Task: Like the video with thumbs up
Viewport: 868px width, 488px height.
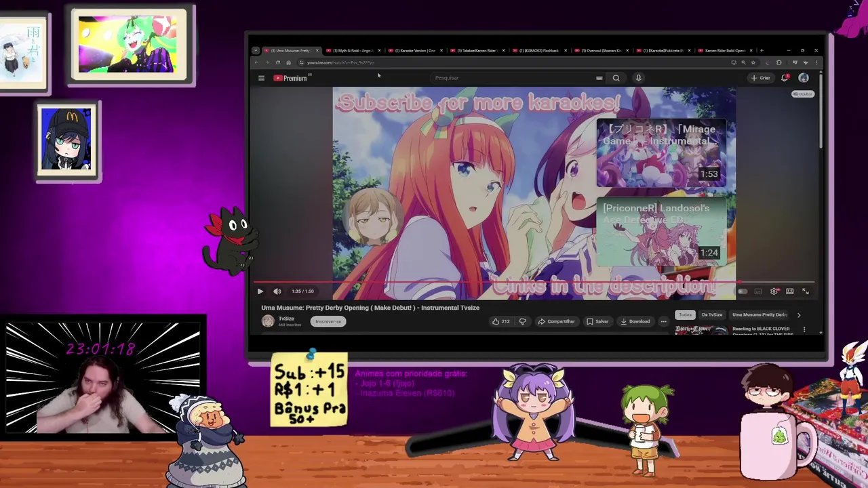Action: coord(501,321)
